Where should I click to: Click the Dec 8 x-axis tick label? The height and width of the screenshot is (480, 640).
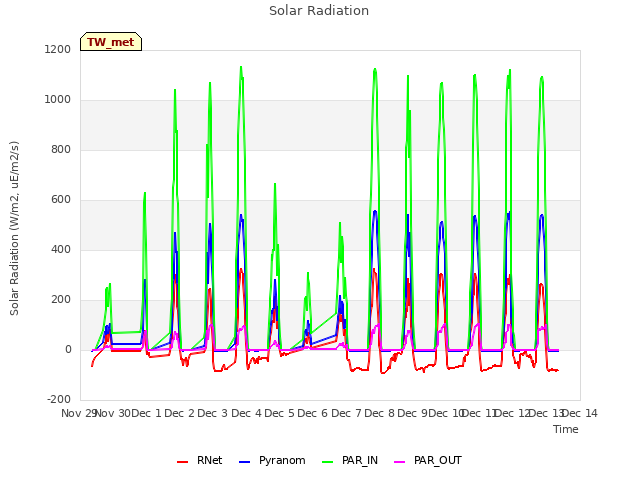coord(379,413)
